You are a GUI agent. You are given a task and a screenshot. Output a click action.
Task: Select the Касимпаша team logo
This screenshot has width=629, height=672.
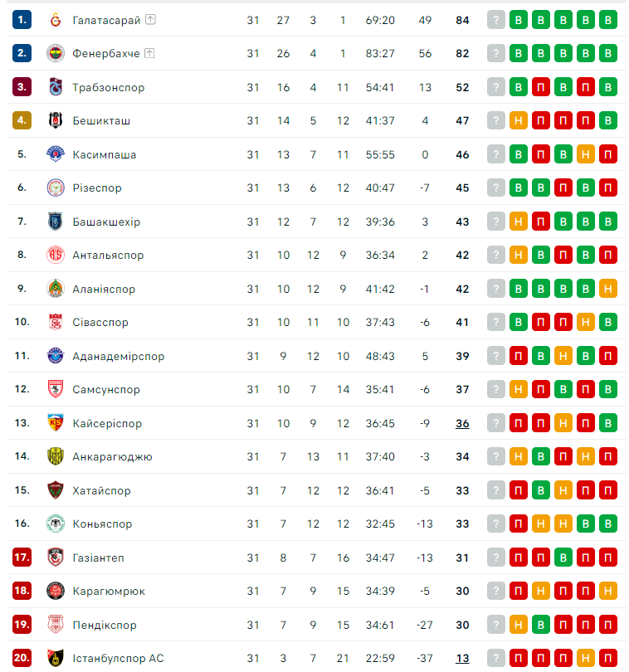[56, 154]
